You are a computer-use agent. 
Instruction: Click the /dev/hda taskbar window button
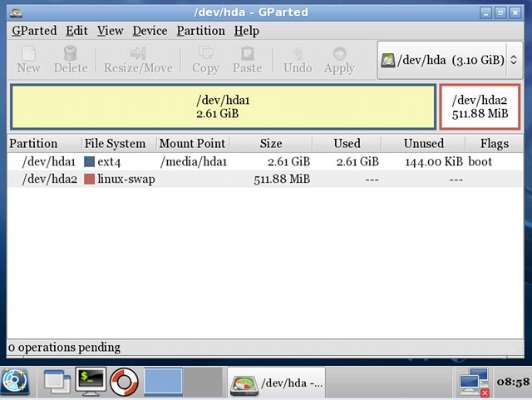(x=276, y=383)
